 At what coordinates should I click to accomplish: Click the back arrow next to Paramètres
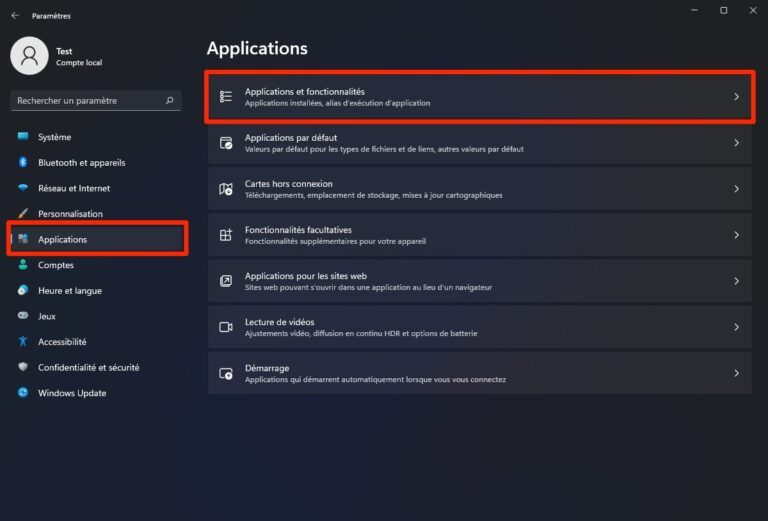tap(15, 16)
